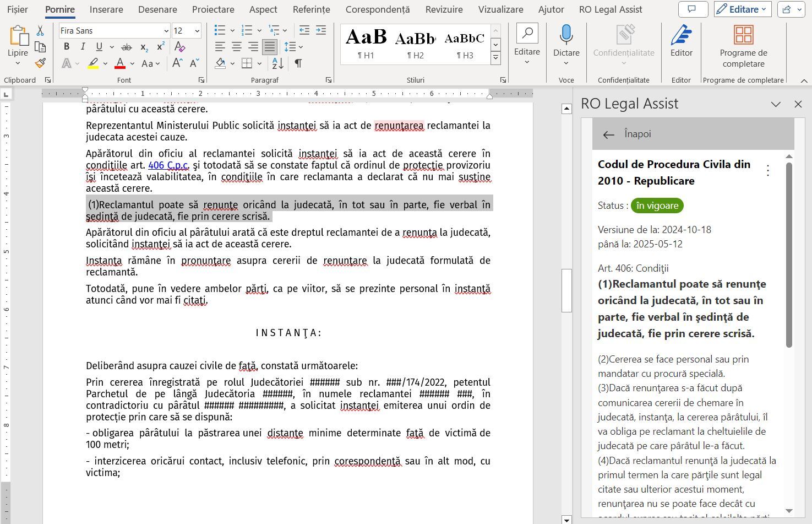Sort the selection alphabetically
Image resolution: width=812 pixels, height=524 pixels.
tap(278, 63)
